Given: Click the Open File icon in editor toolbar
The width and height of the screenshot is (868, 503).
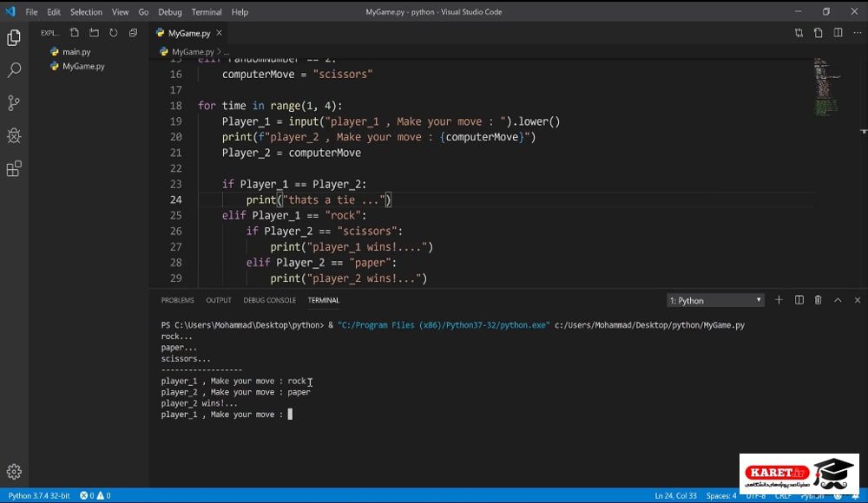Looking at the screenshot, I should (x=819, y=33).
